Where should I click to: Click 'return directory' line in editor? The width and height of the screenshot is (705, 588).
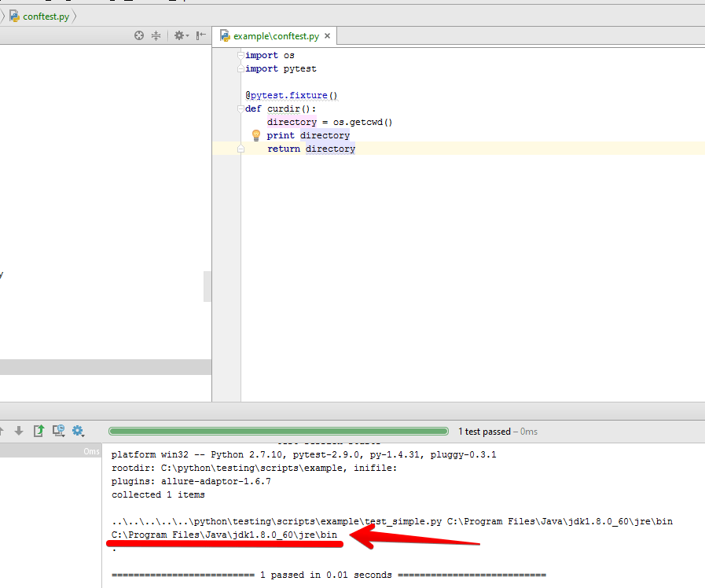tap(311, 149)
